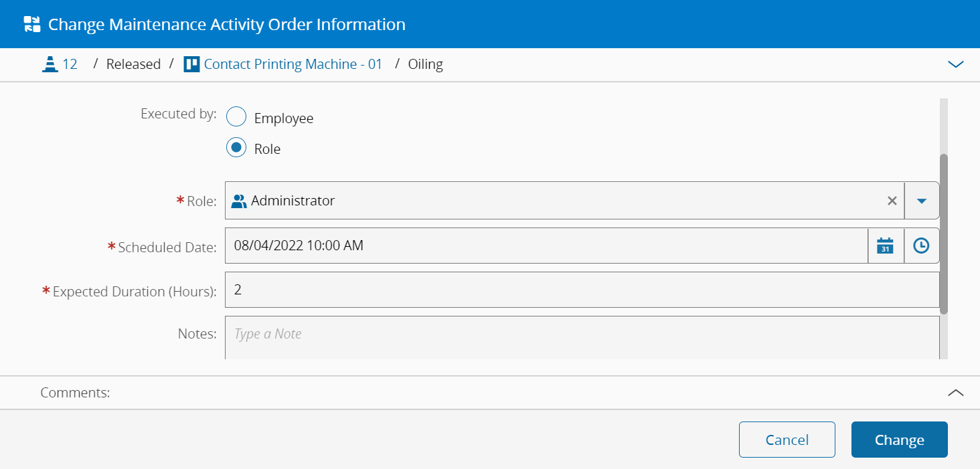The width and height of the screenshot is (980, 469).
Task: Open the calendar date picker
Action: (886, 246)
